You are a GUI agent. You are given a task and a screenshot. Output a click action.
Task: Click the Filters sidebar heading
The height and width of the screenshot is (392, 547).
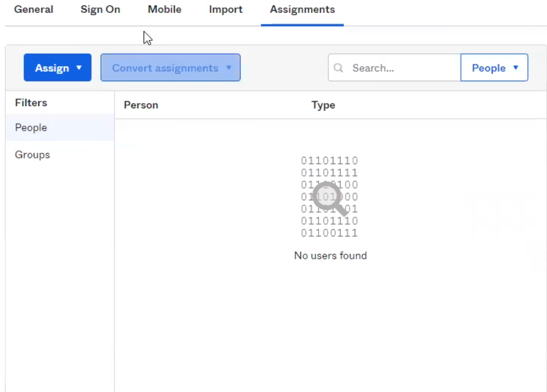(x=31, y=103)
